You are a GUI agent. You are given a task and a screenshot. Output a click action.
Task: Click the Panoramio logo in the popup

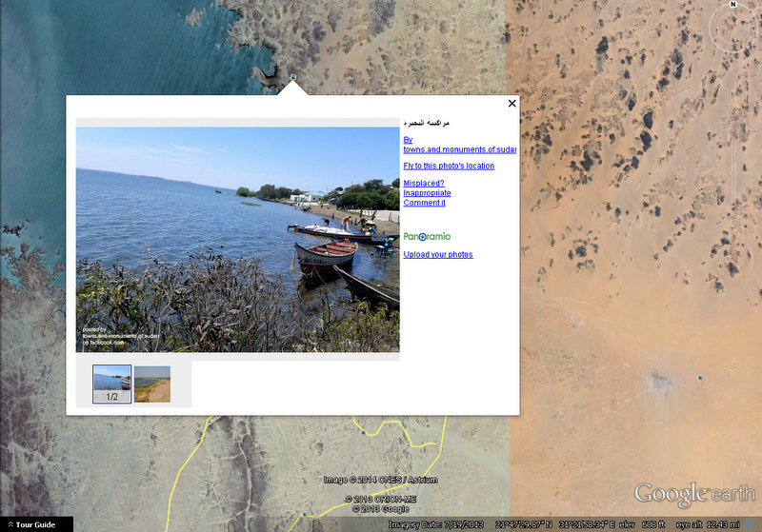pyautogui.click(x=427, y=236)
